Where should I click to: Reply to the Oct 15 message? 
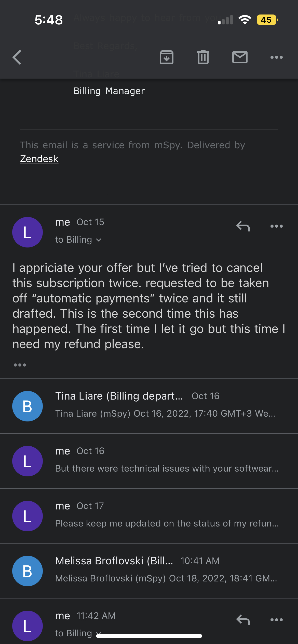click(243, 226)
